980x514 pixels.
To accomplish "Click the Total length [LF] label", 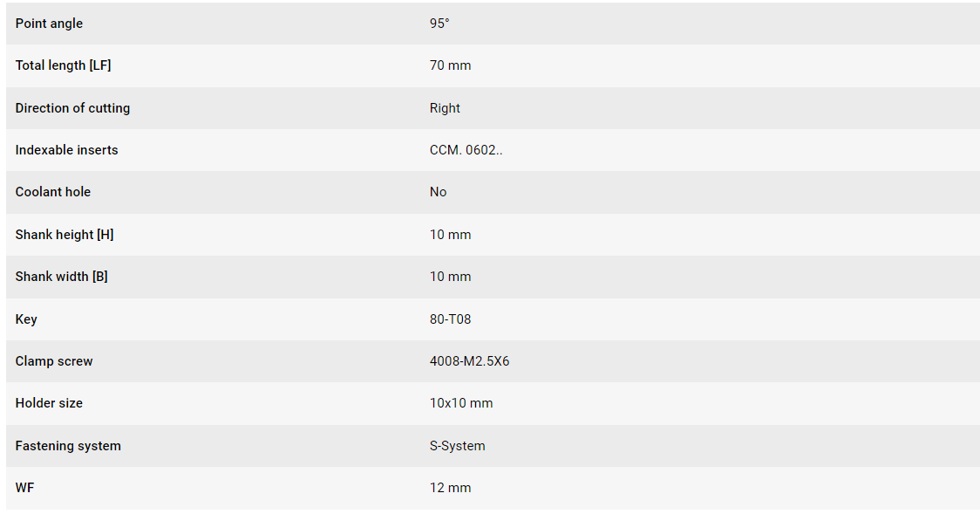I will [63, 65].
